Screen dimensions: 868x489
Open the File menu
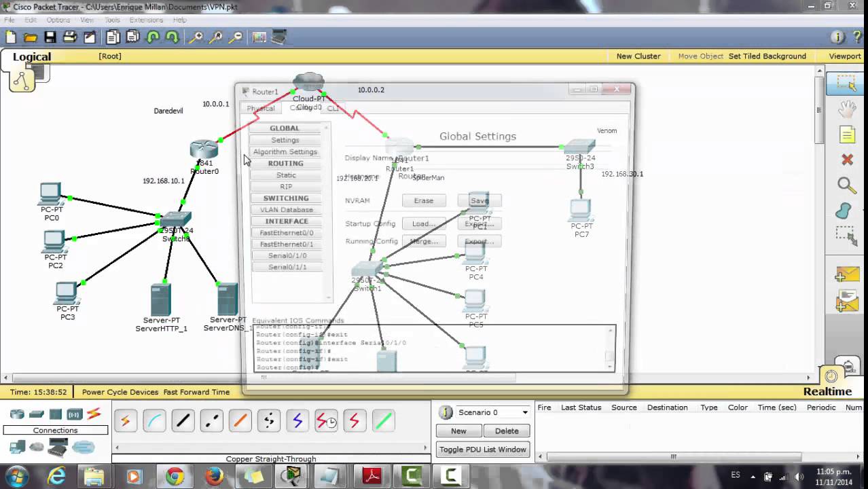[x=10, y=20]
